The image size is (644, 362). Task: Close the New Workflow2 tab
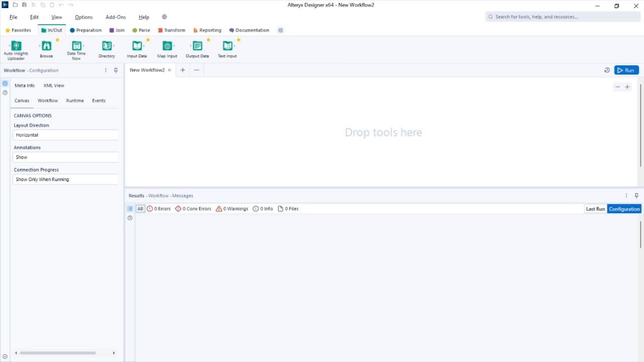[170, 70]
